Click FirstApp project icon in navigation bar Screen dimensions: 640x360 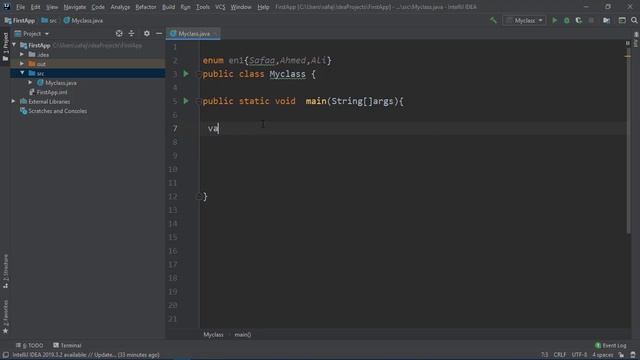pyautogui.click(x=8, y=20)
